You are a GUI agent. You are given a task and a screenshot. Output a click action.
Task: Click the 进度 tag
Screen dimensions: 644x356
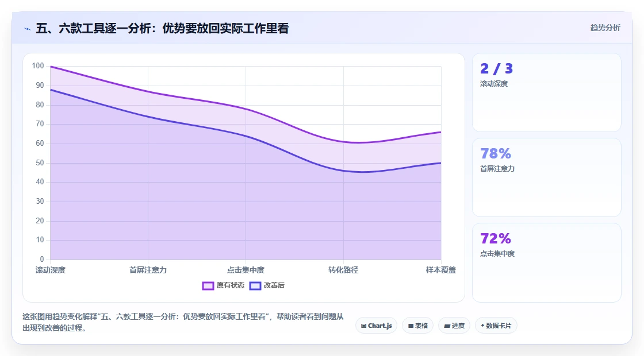pos(454,326)
